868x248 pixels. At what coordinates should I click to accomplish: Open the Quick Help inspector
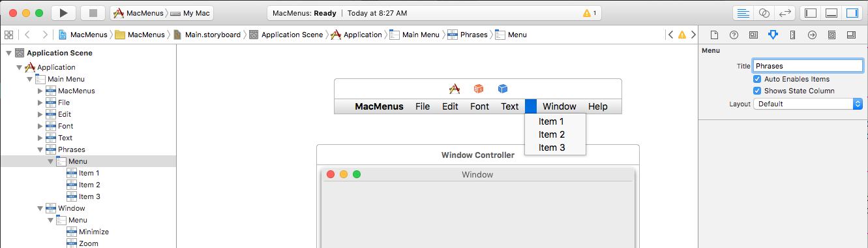click(734, 35)
